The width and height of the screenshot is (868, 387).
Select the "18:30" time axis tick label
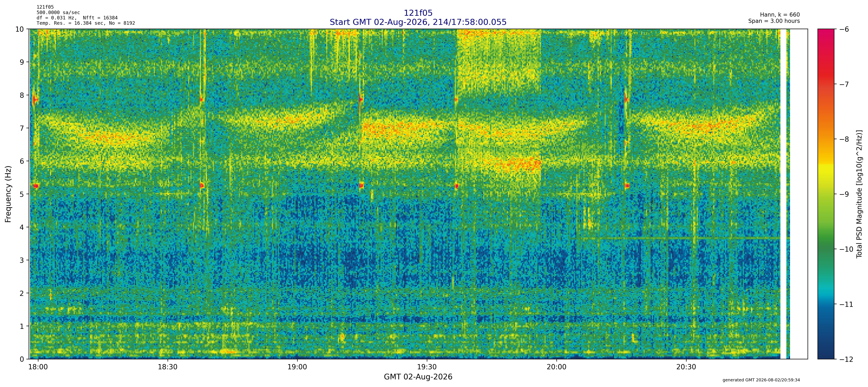pyautogui.click(x=168, y=367)
